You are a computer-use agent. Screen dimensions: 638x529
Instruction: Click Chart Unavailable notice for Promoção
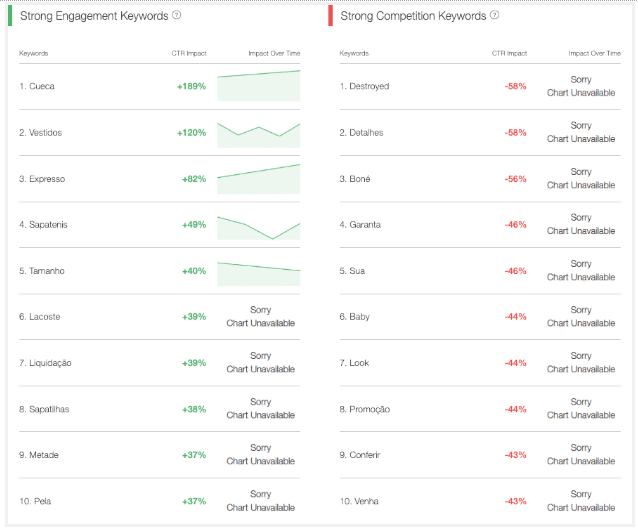coord(581,409)
